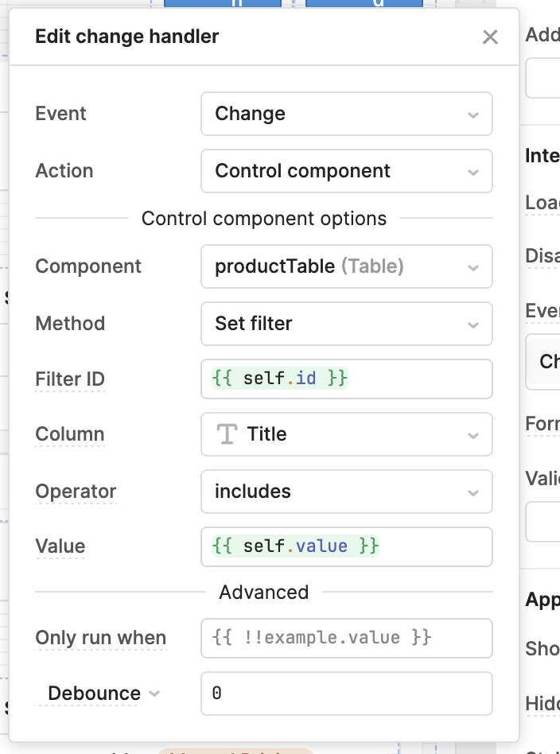560x754 pixels.
Task: Click the Filter ID label
Action: [70, 379]
